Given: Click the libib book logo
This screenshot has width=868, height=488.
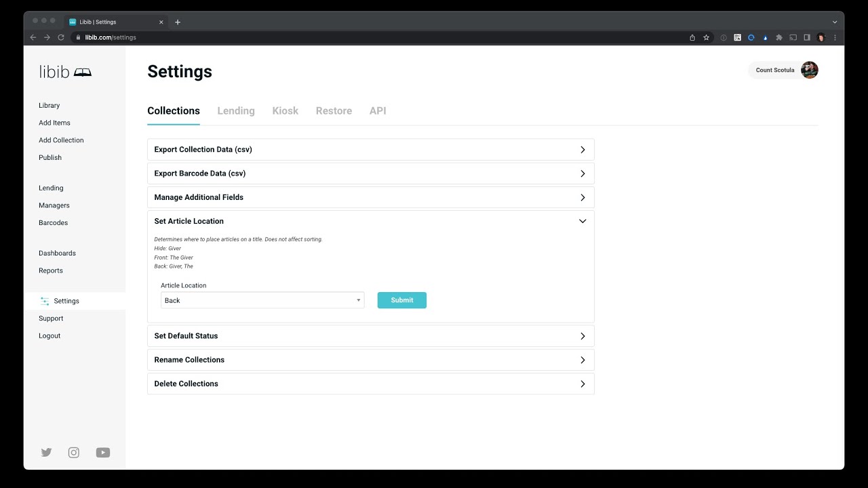Looking at the screenshot, I should 65,72.
